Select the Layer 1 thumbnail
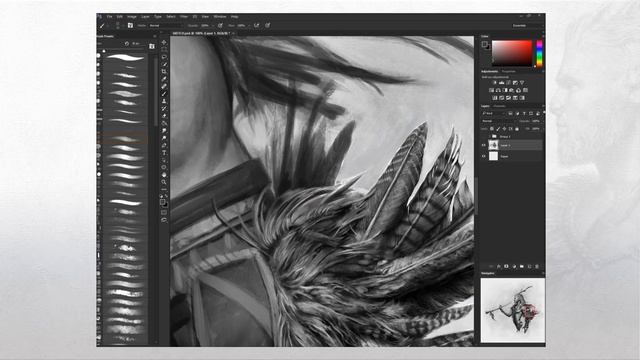The image size is (640, 360). coord(493,145)
